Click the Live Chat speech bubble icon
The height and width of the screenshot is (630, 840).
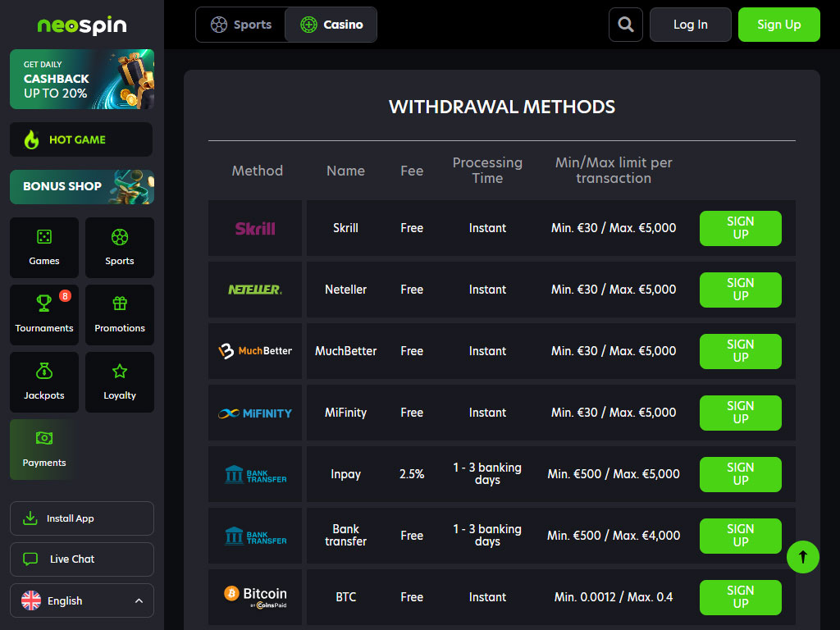[30, 559]
